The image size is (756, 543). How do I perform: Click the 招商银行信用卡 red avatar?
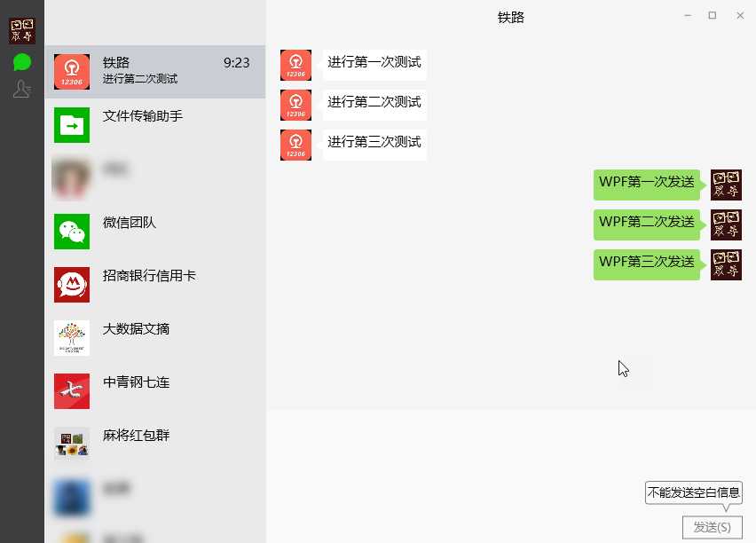click(72, 285)
